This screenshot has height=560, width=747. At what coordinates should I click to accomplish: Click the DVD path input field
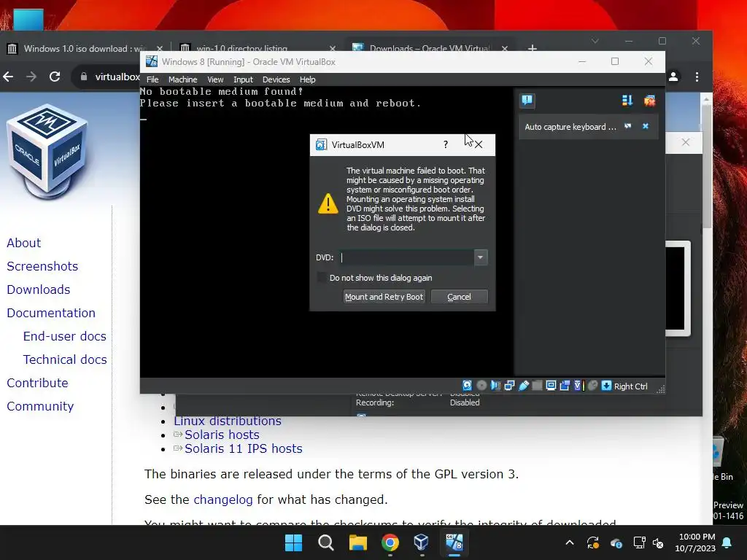coord(407,257)
